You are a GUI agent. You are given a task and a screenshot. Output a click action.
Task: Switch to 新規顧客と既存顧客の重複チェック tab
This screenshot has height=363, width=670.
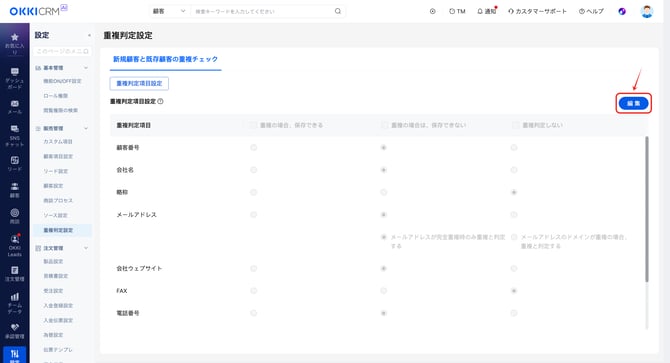[x=165, y=59]
